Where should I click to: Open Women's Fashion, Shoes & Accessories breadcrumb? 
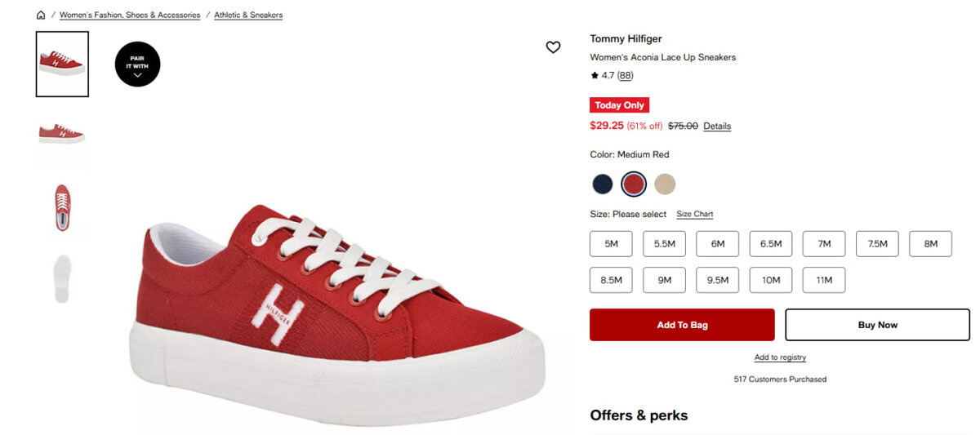[x=130, y=16]
